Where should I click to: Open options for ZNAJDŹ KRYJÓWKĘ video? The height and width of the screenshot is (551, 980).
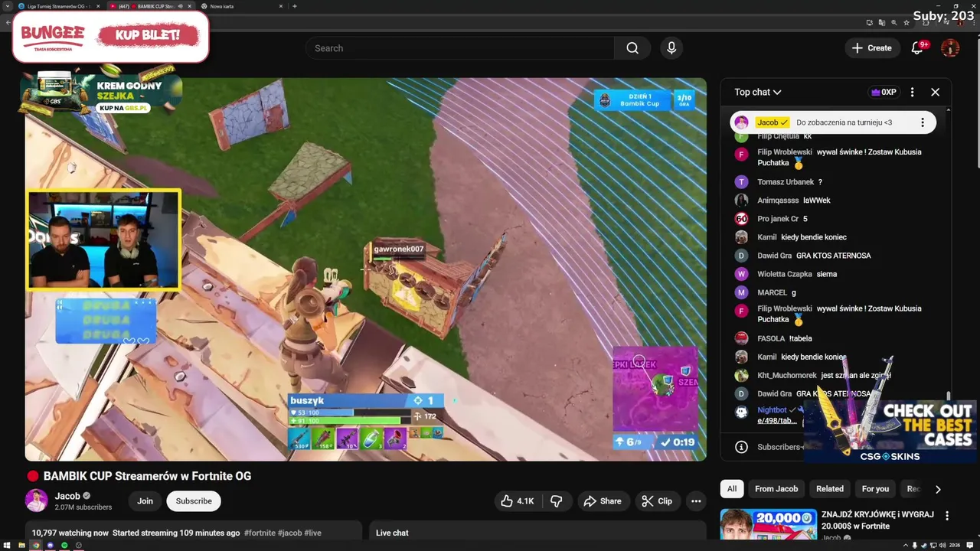[947, 516]
